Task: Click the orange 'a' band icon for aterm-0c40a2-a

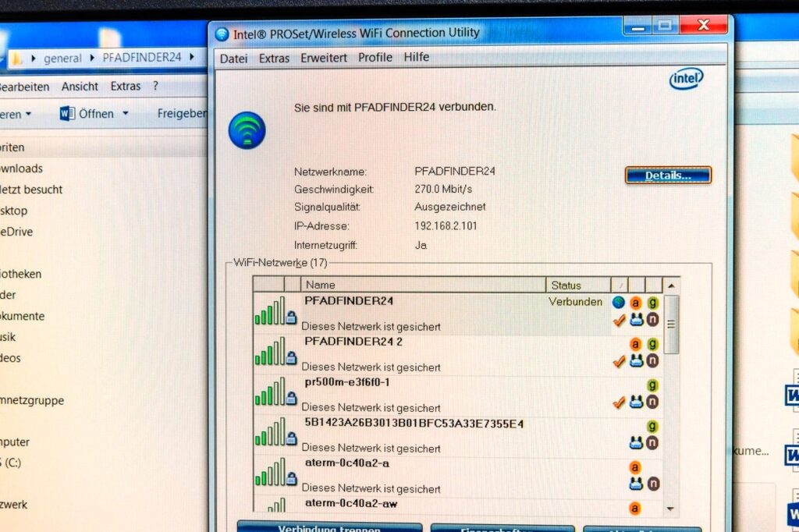Action: (635, 467)
